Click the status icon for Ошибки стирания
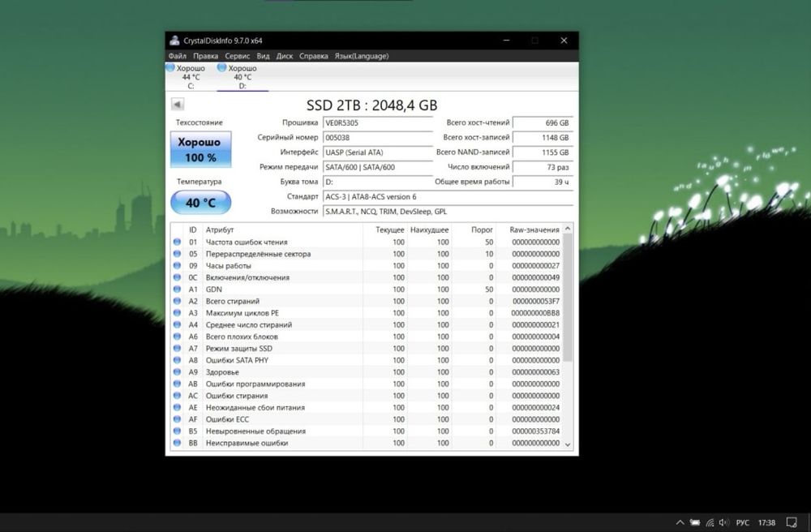This screenshot has width=811, height=532. point(177,396)
